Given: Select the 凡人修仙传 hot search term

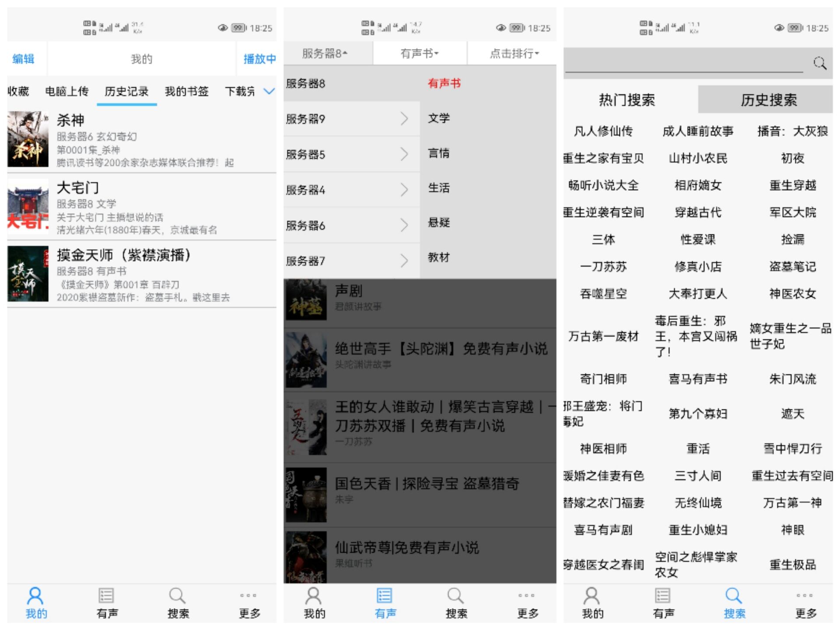Looking at the screenshot, I should [604, 131].
